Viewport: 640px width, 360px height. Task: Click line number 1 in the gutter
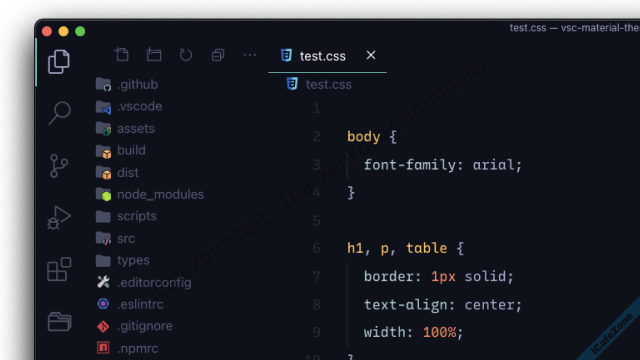tap(316, 109)
